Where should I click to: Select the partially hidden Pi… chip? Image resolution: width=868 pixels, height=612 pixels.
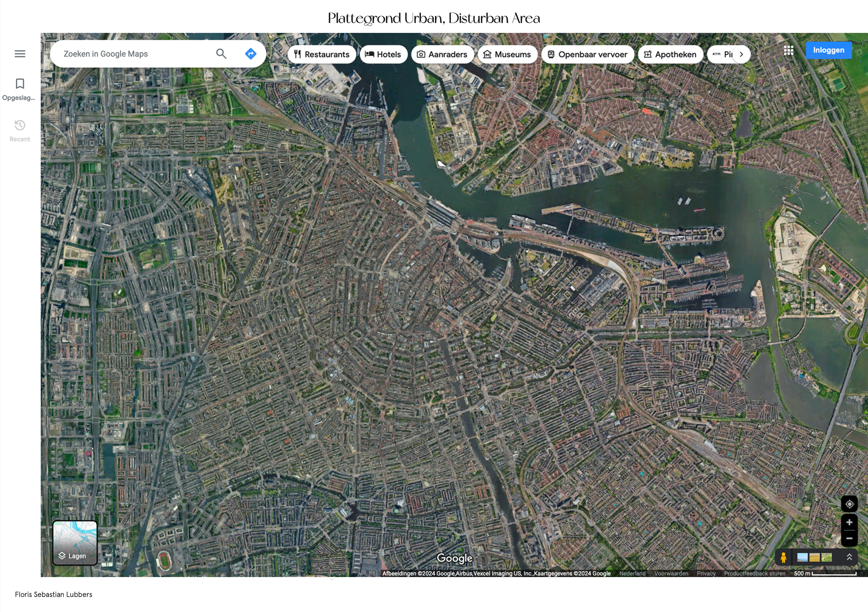(722, 54)
